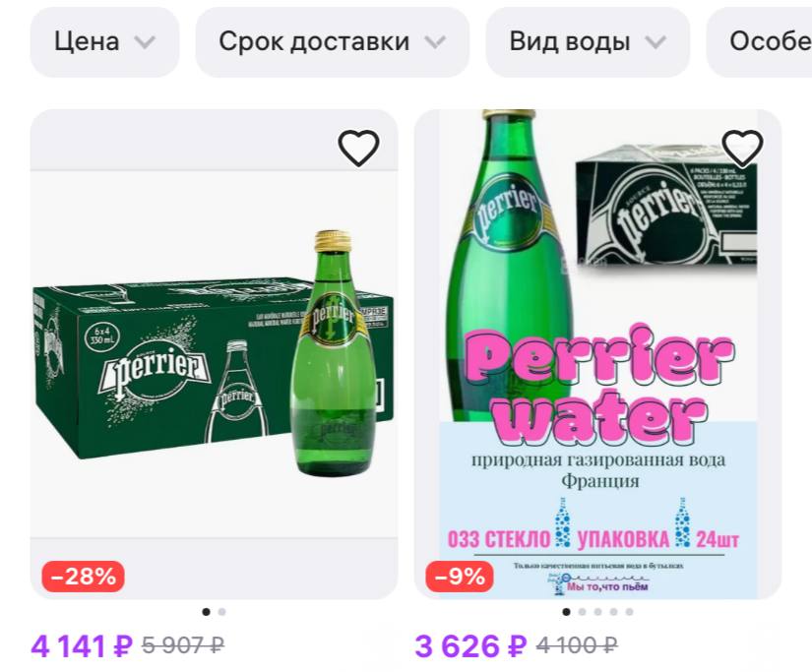
Task: Click the crossed-out 4 100 ₽ price
Action: pos(577,645)
